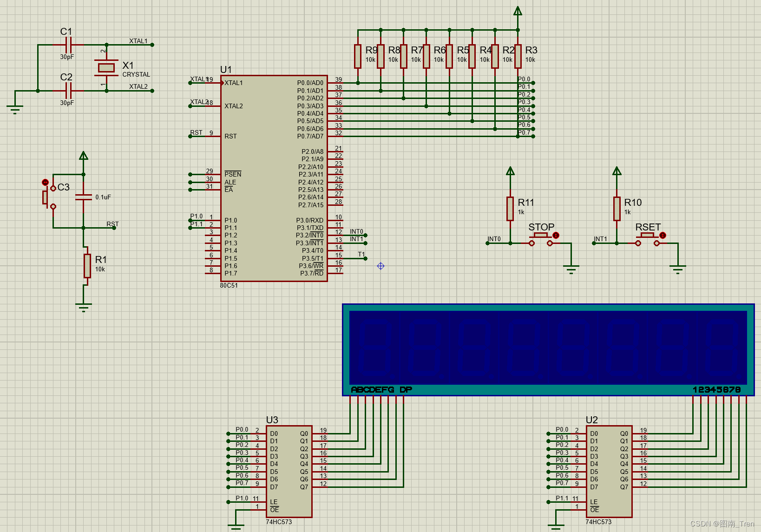Image resolution: width=761 pixels, height=532 pixels.
Task: Select the 8-digit seven-segment display
Action: pyautogui.click(x=548, y=350)
